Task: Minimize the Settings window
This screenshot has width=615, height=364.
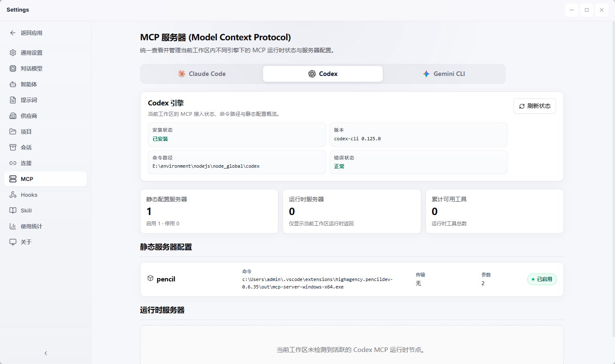Action: click(x=572, y=10)
